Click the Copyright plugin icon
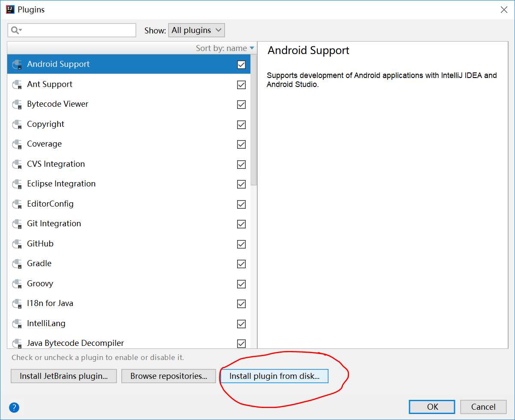 [x=17, y=124]
